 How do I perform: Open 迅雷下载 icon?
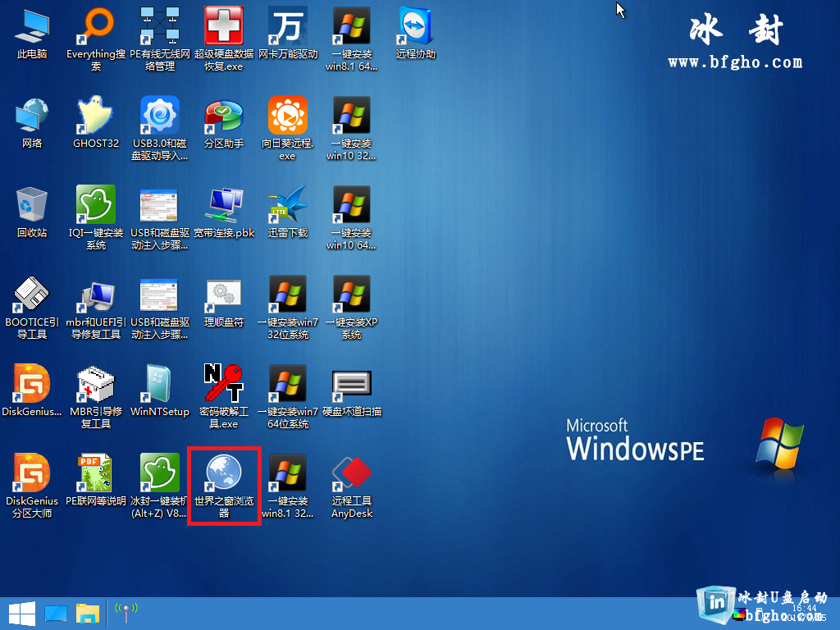pyautogui.click(x=288, y=212)
